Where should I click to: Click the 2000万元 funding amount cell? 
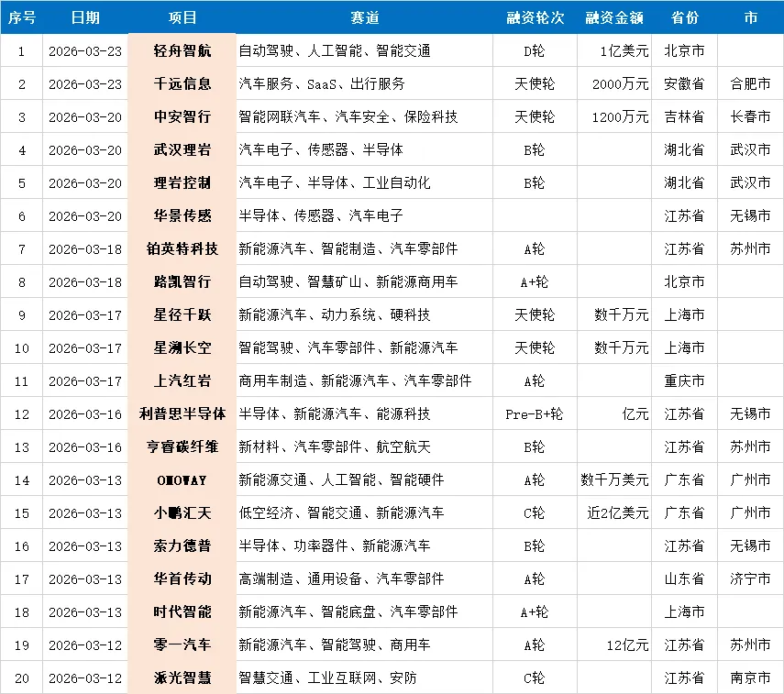pyautogui.click(x=614, y=83)
